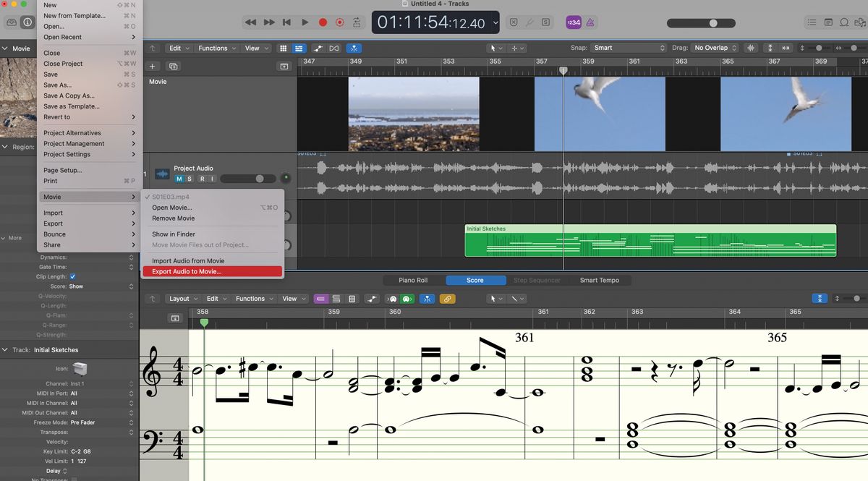Enable Catch Playhead in the Tracks toolbar
Screen dimensions: 868x481
point(354,48)
